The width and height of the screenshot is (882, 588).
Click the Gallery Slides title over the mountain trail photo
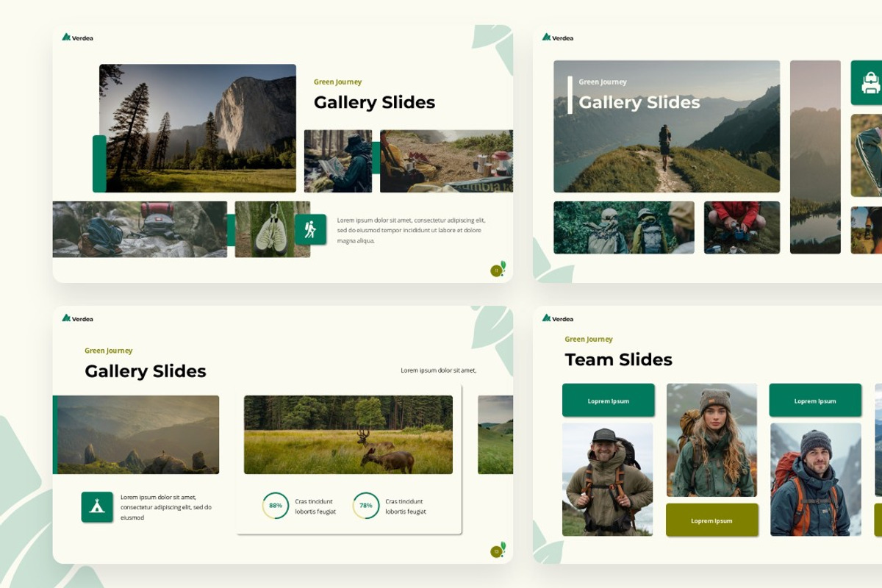pyautogui.click(x=639, y=102)
